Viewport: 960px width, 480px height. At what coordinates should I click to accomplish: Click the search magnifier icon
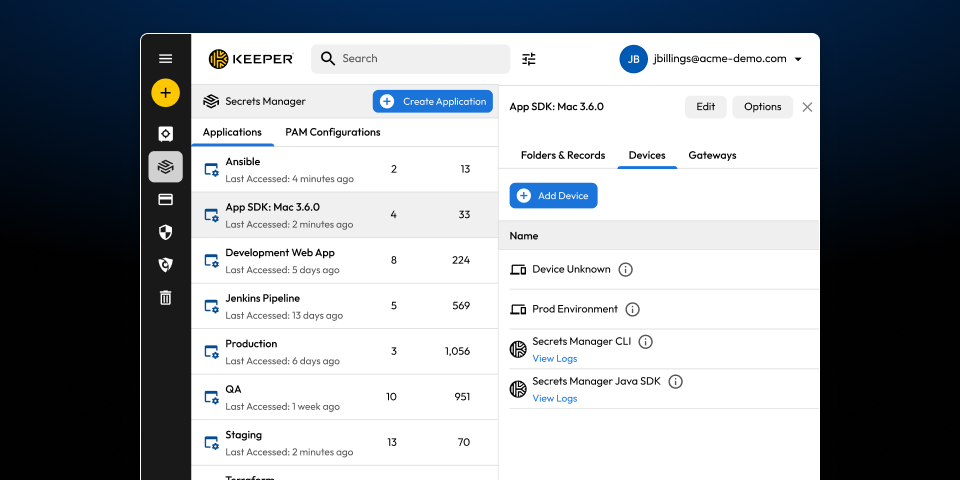[x=328, y=59]
